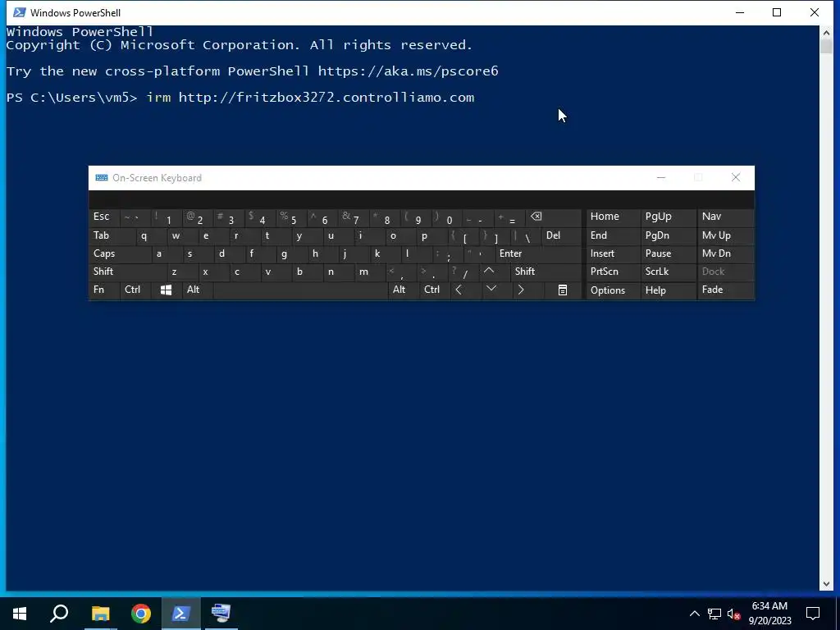Open File Explorer from taskbar
Viewport: 840px width, 630px height.
(100, 614)
